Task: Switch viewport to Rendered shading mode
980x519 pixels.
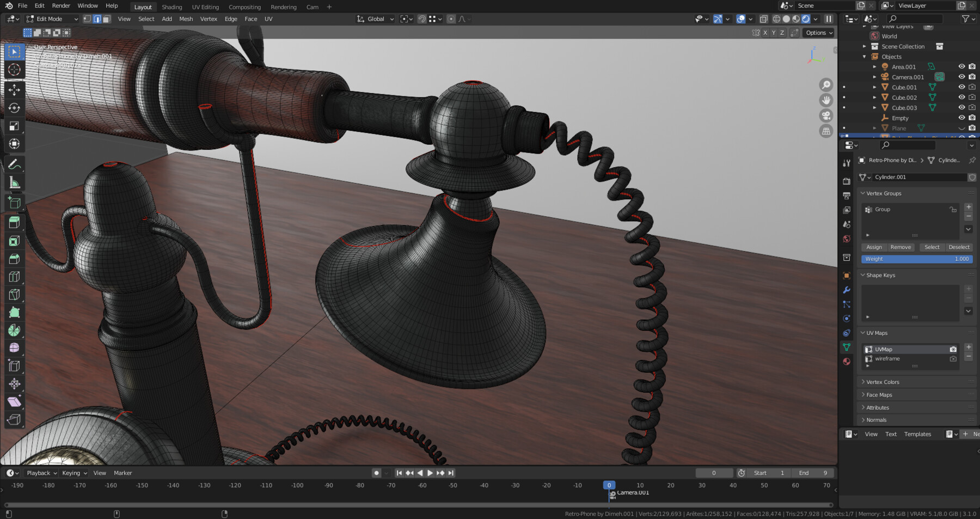Action: pos(806,19)
